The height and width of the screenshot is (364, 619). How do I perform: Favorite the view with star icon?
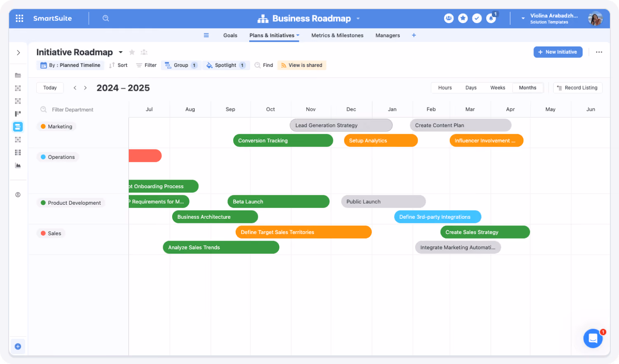point(132,52)
